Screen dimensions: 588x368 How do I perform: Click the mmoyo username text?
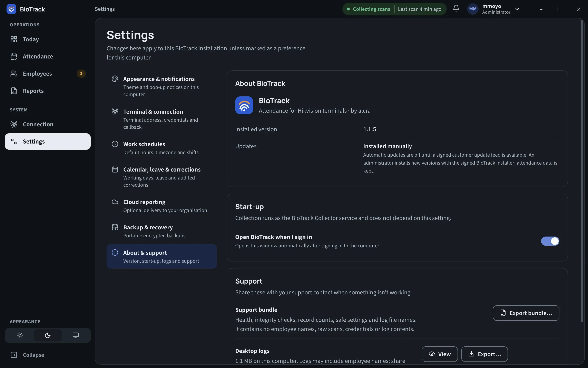492,6
